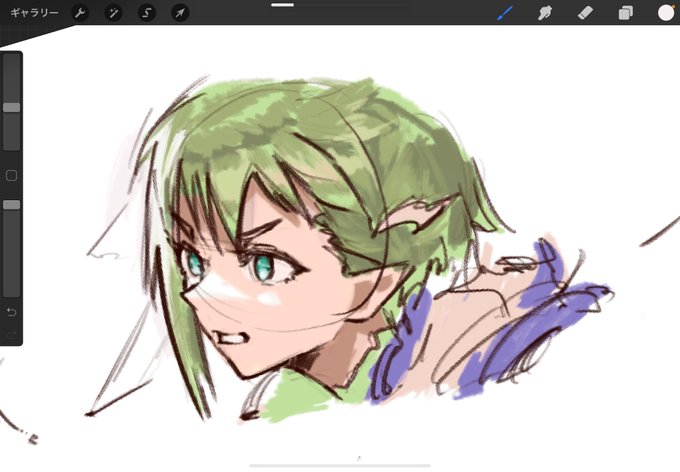Redo the stroke with sidebar arrow
The width and height of the screenshot is (680, 472).
[x=12, y=334]
